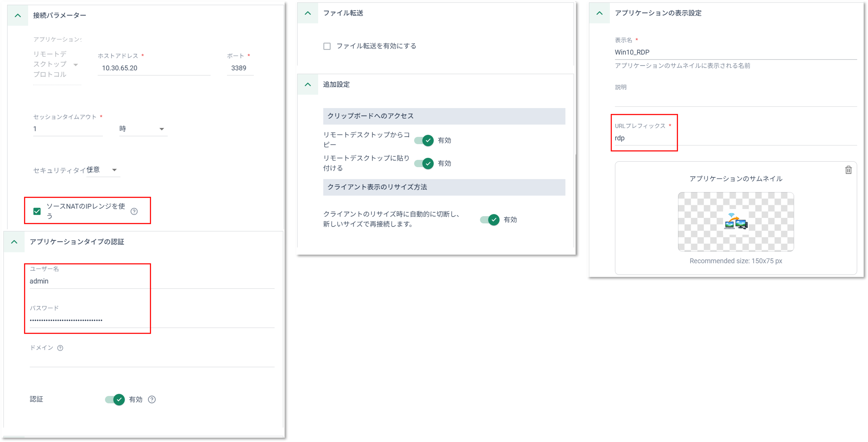
Task: Disable the リモートデスクトップに貼り付ける toggle
Action: (424, 164)
